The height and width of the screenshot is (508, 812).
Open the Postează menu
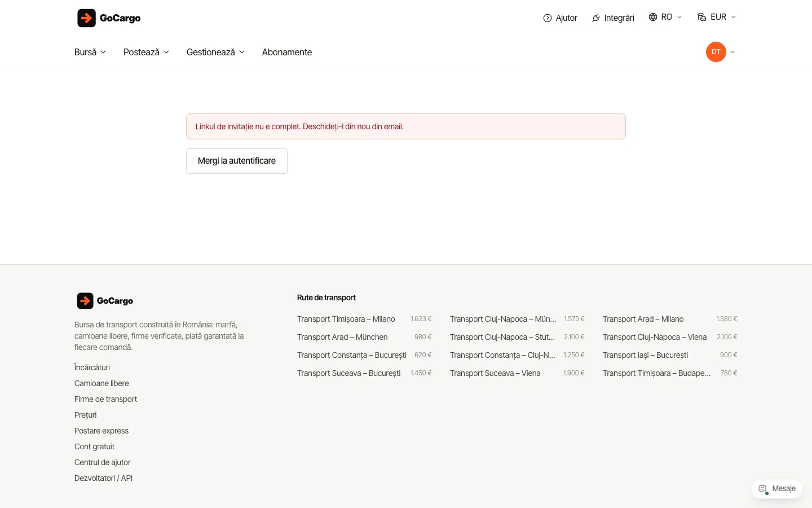click(146, 52)
